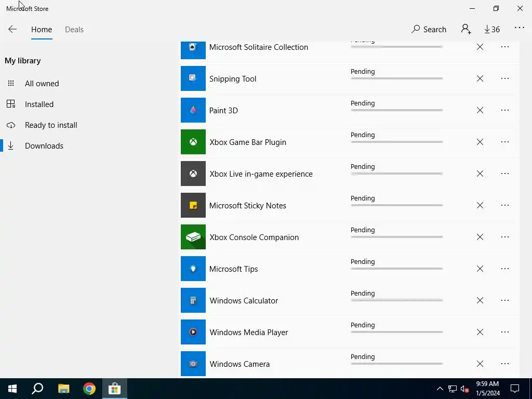Cancel the Paint 3D download
This screenshot has height=399, width=532.
tap(480, 110)
